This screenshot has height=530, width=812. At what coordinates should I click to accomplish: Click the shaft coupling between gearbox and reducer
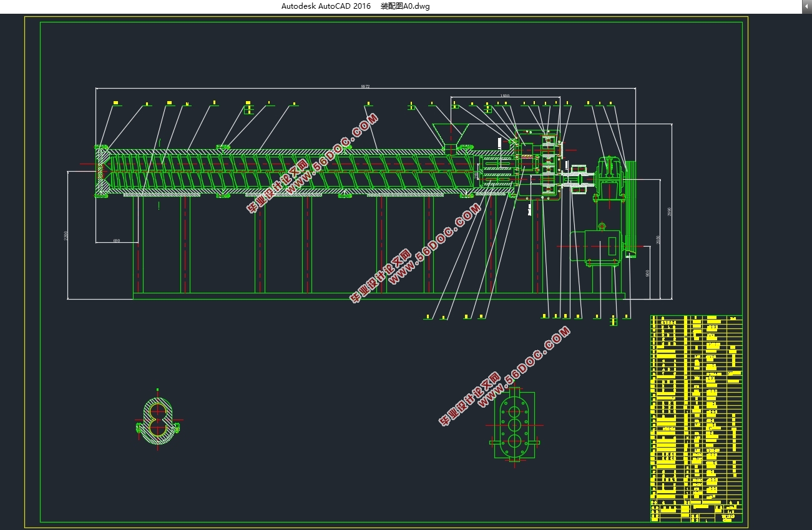578,179
